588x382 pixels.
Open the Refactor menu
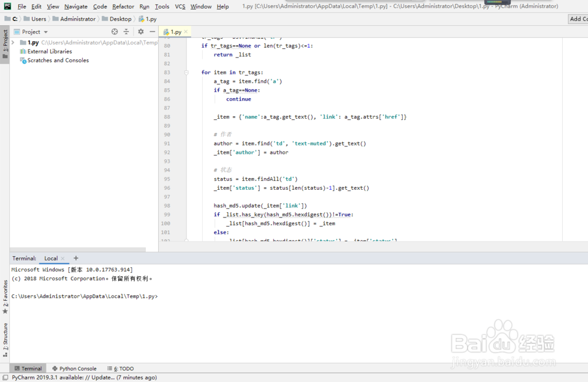tap(123, 6)
